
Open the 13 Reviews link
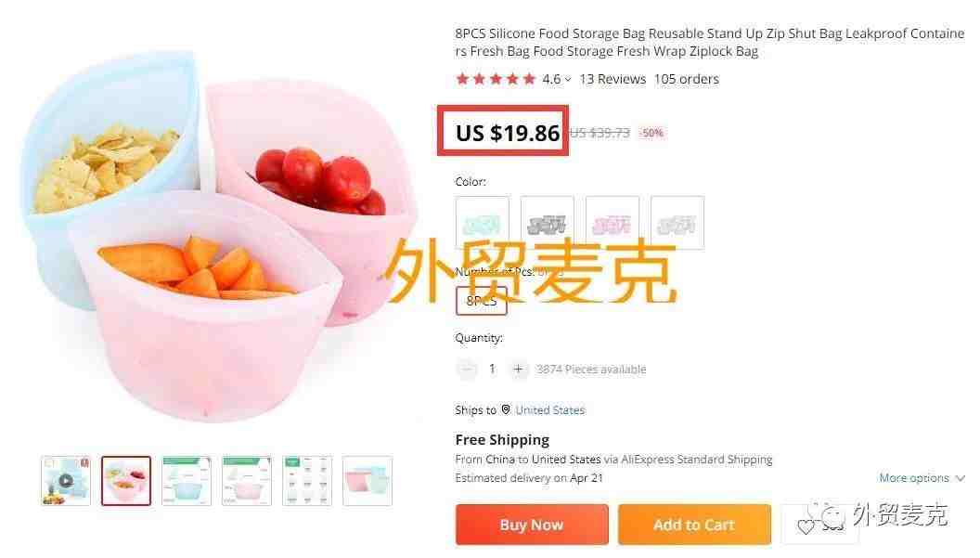(612, 80)
